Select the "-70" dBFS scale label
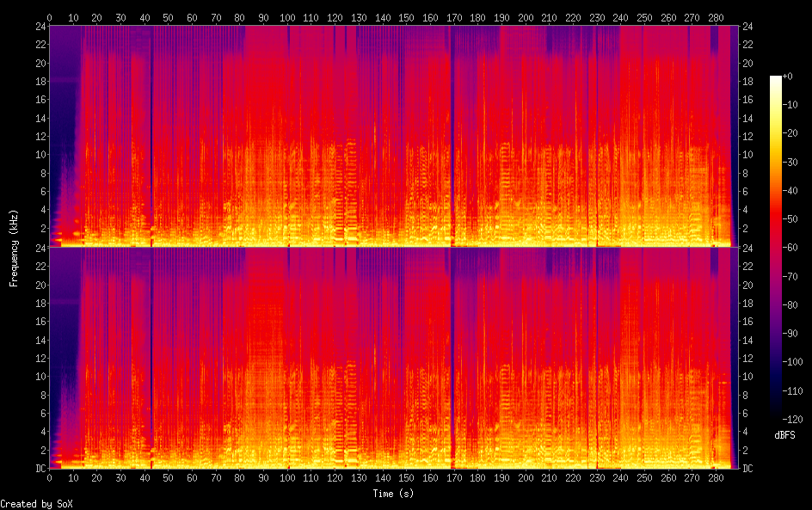Viewport: 812px width, 510px height. [x=790, y=276]
